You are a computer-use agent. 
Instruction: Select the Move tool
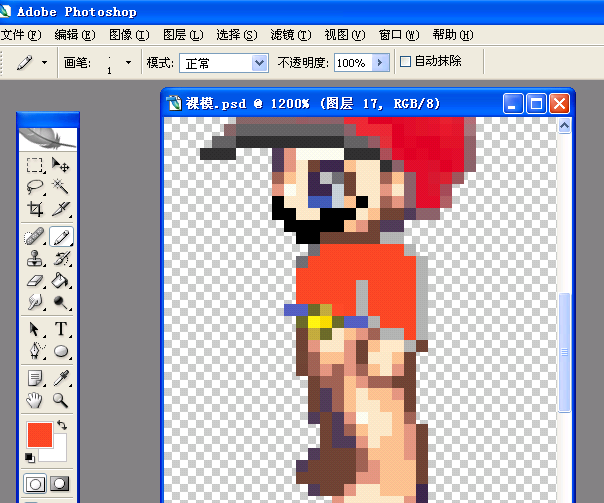(x=60, y=165)
